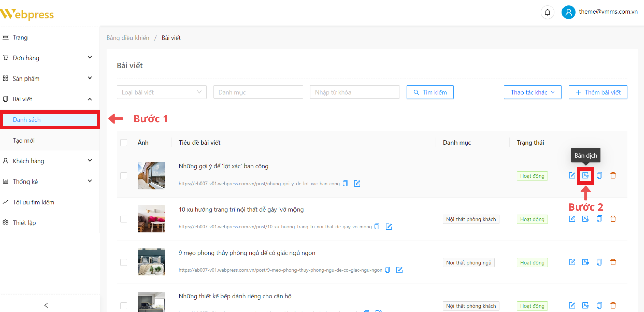The height and width of the screenshot is (312, 644).
Task: Delete the Những thiết kế bếp post
Action: point(613,306)
